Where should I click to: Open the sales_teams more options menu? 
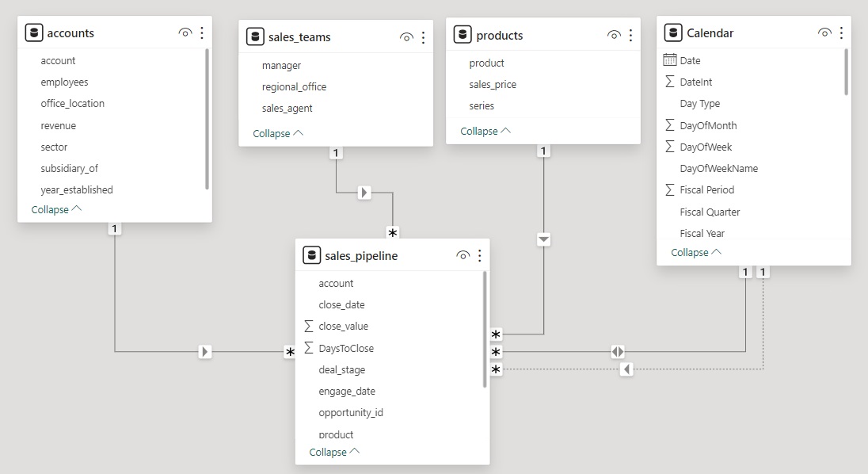pyautogui.click(x=422, y=36)
